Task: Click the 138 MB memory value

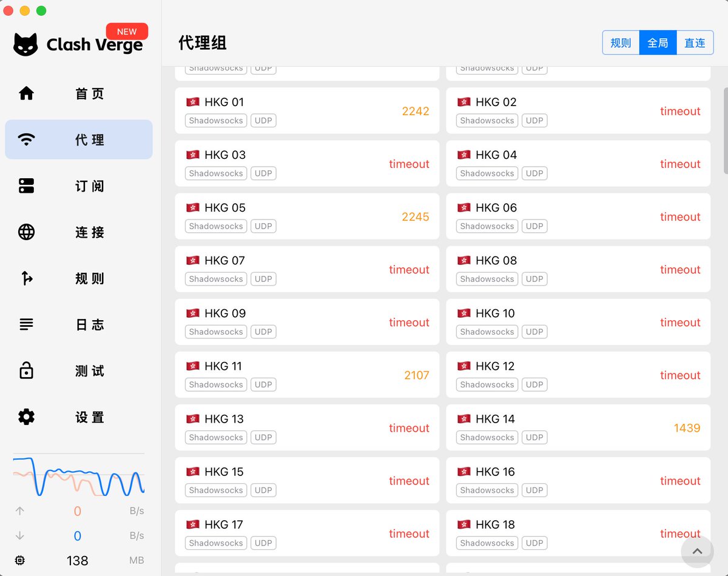Action: [x=78, y=561]
